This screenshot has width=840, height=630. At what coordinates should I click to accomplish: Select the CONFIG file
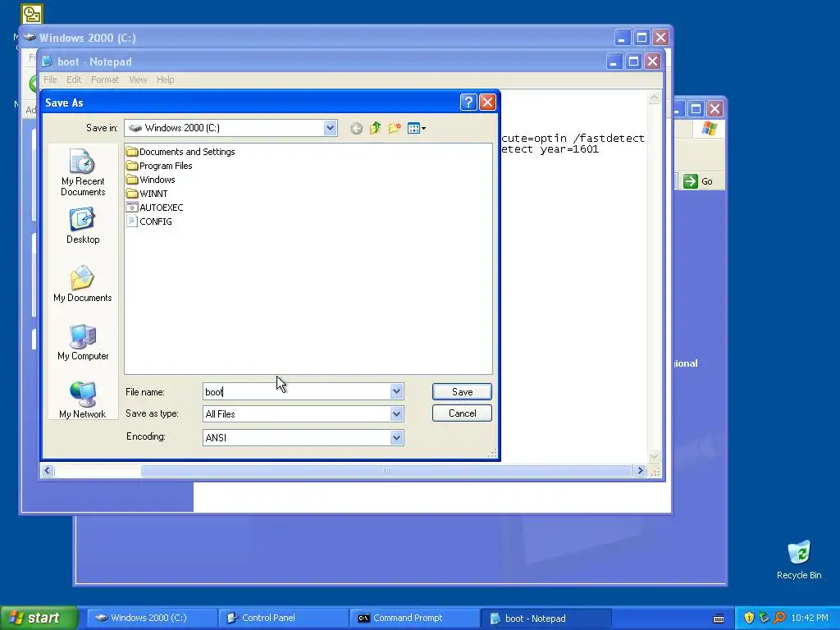(x=149, y=221)
